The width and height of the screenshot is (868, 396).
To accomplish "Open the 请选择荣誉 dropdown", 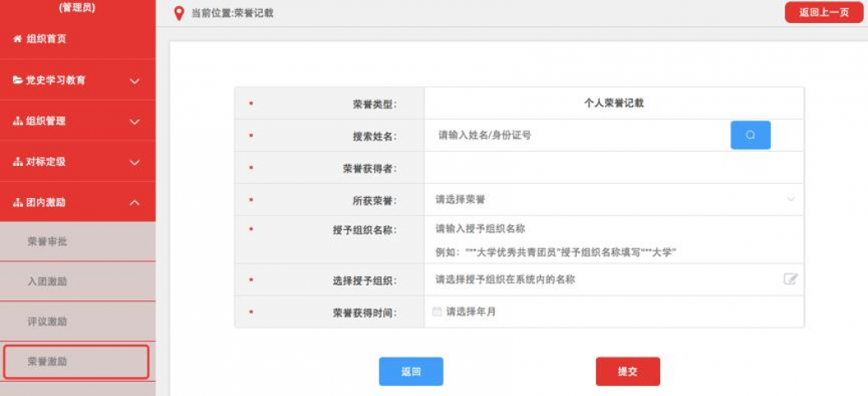I will tap(613, 200).
